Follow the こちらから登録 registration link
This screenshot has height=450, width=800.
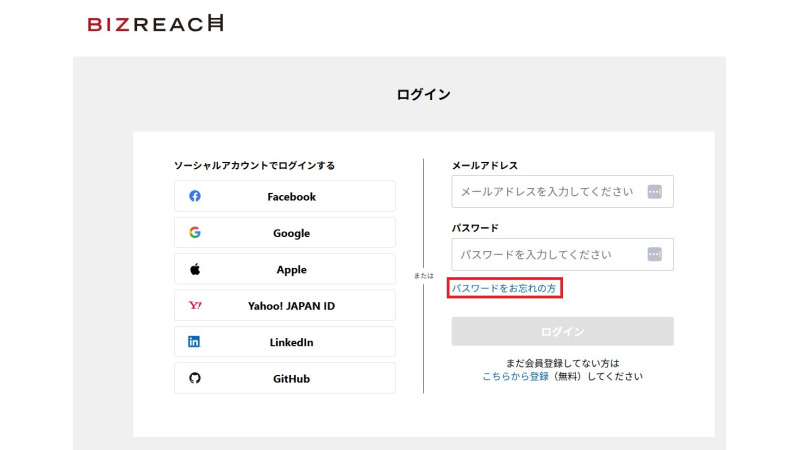(x=515, y=377)
